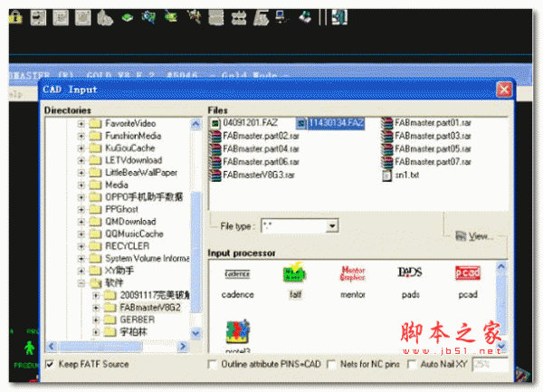Enable Nets for NC pins checkbox
The width and height of the screenshot is (543, 392).
[x=331, y=365]
